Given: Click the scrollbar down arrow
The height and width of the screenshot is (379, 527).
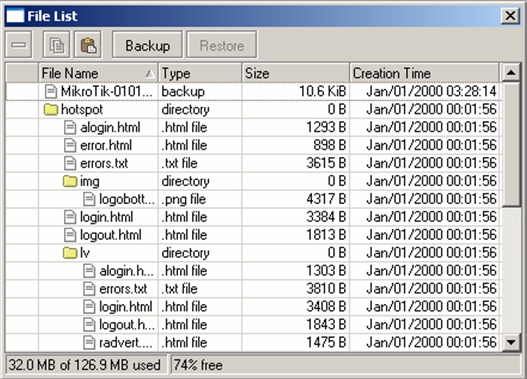Looking at the screenshot, I should [511, 342].
